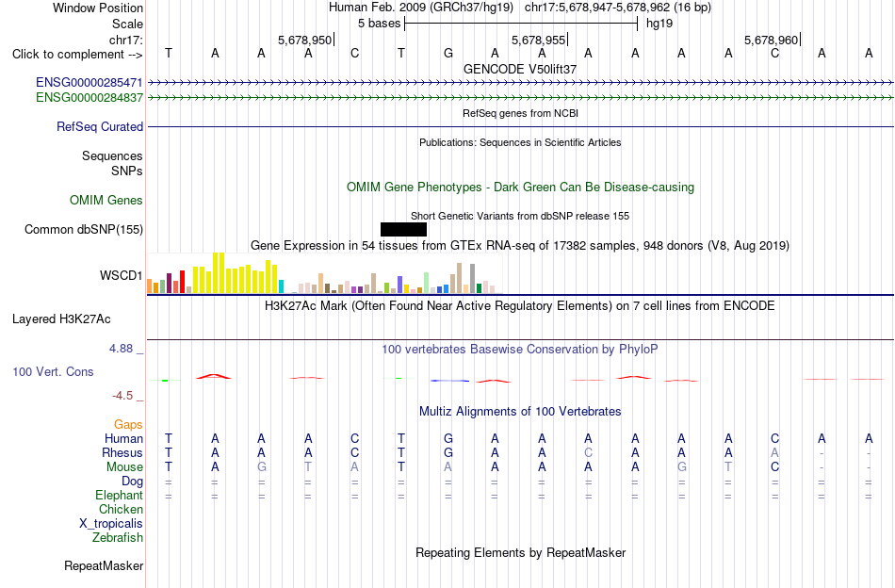
Task: Click the 5 bases scale bar
Action: [521, 24]
